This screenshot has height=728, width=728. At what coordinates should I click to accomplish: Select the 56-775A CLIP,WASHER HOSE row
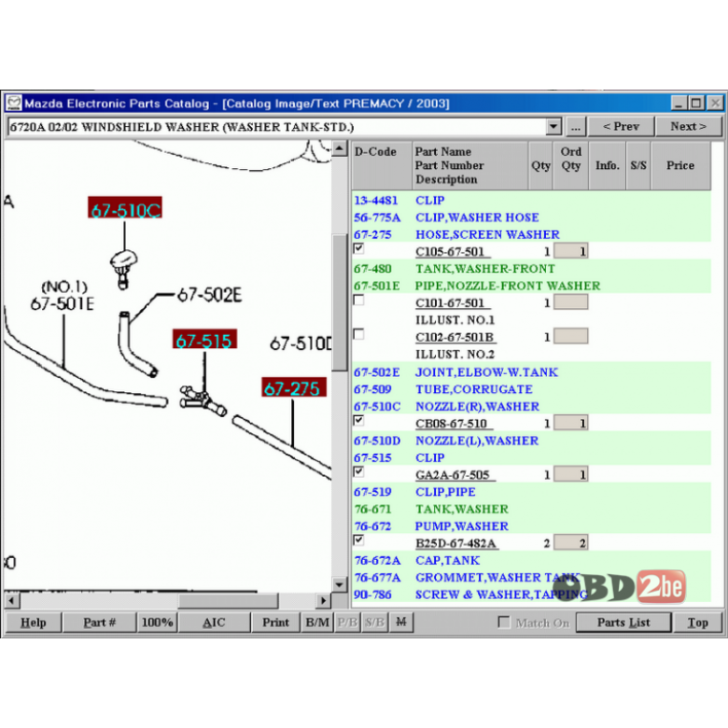coord(531,217)
